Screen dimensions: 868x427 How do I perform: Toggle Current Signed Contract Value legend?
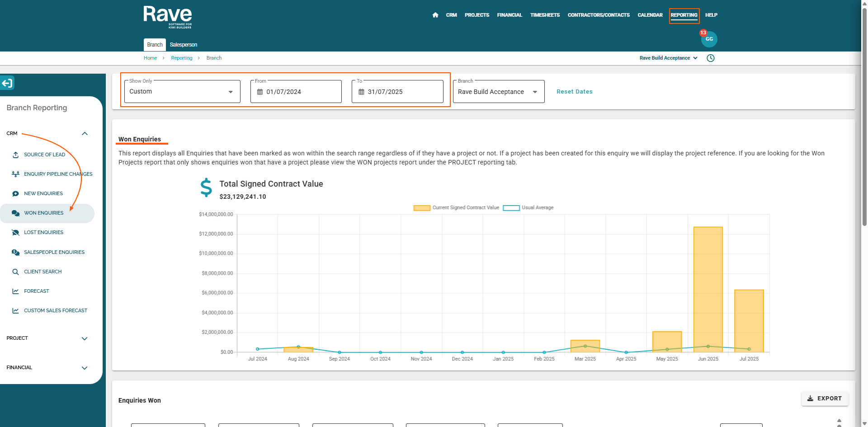tap(456, 208)
